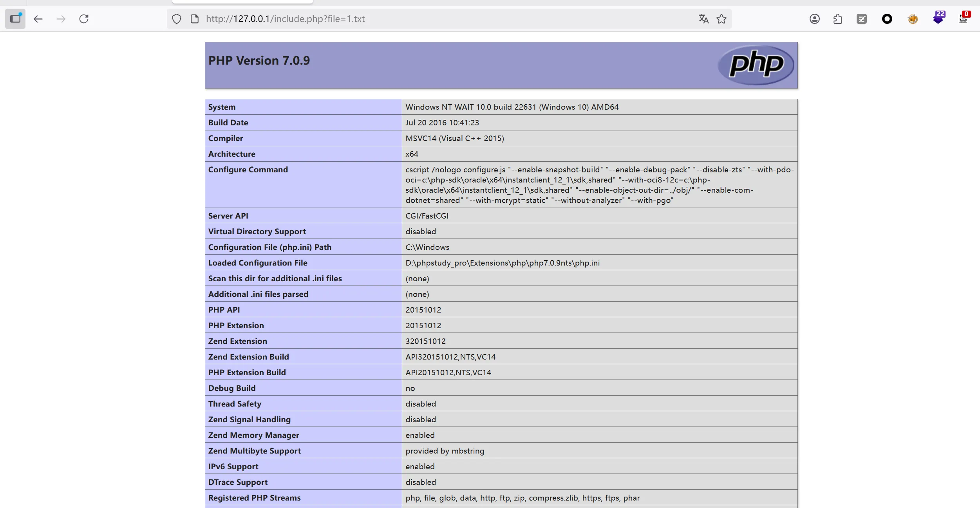
Task: Open the sidebar panel button
Action: 15,19
